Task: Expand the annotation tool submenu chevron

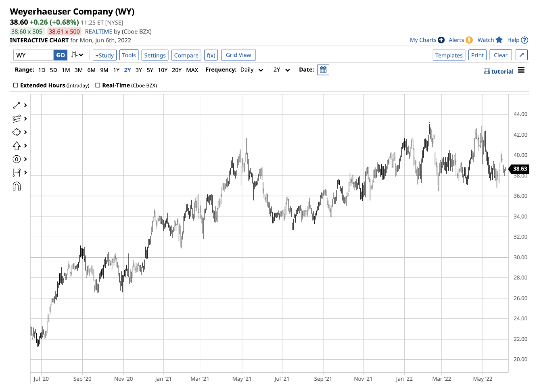Action: [x=25, y=159]
